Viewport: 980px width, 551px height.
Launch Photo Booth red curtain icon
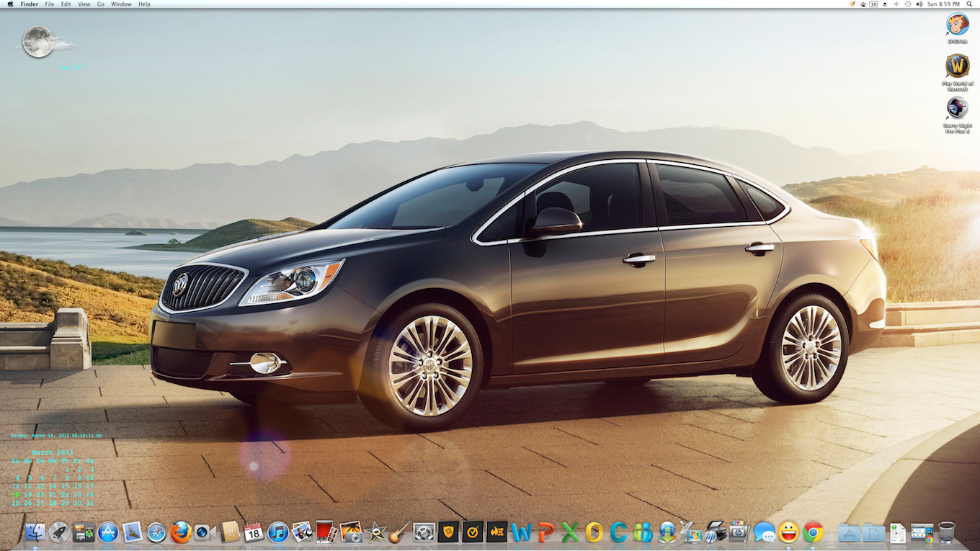(x=326, y=532)
